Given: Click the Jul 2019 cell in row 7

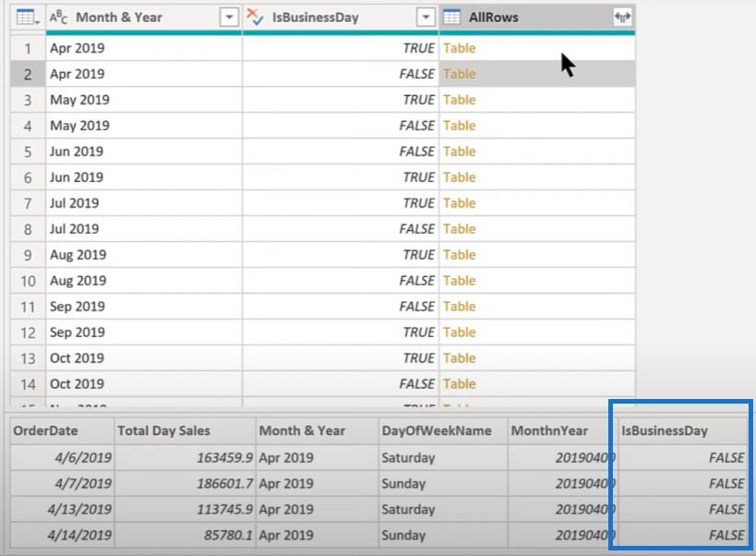Looking at the screenshot, I should point(144,203).
